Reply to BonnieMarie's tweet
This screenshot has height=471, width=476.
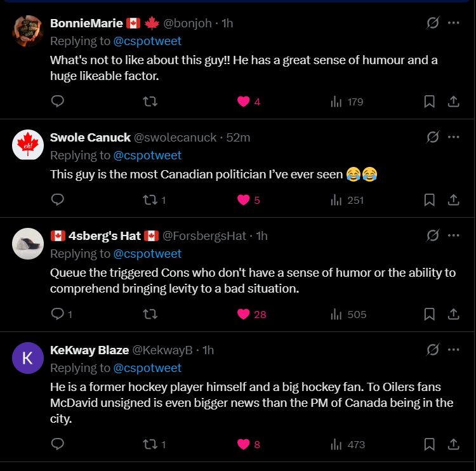tap(58, 102)
